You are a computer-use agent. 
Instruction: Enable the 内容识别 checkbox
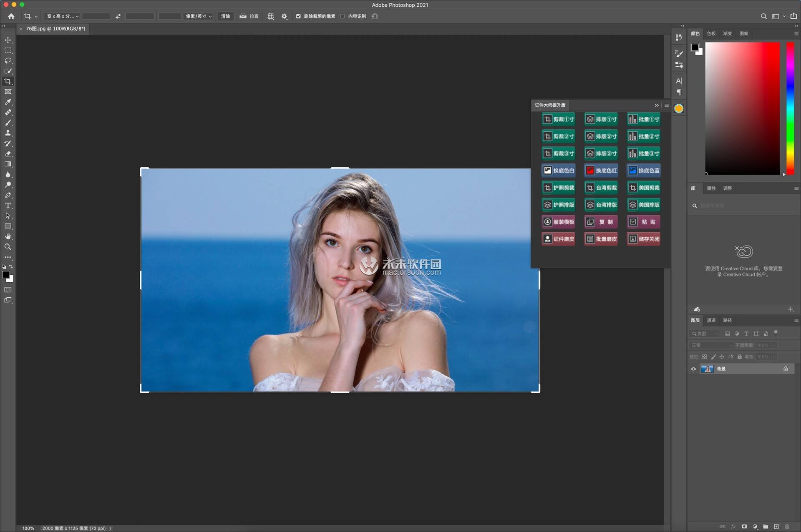[x=343, y=16]
